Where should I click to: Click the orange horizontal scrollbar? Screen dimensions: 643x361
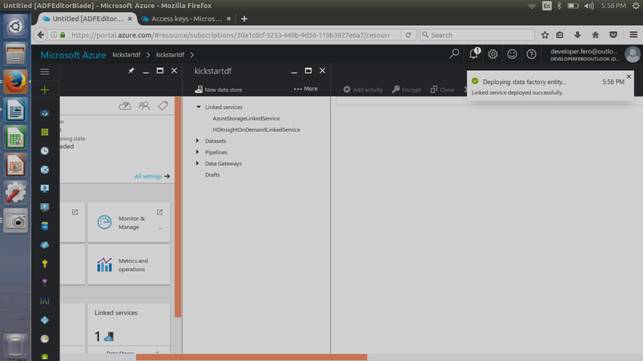[251, 357]
